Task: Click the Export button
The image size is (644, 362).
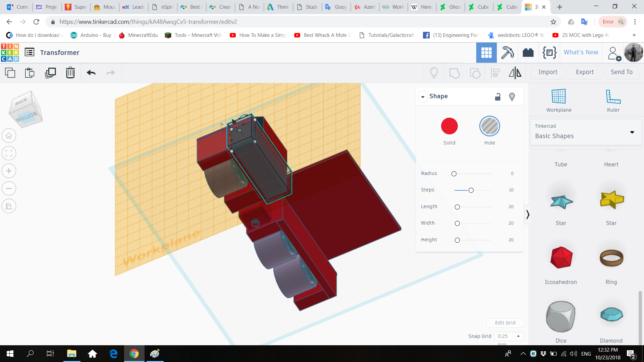Action: tap(584, 72)
